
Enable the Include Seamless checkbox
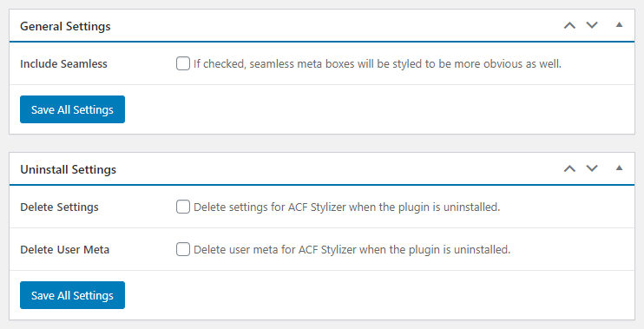click(183, 63)
